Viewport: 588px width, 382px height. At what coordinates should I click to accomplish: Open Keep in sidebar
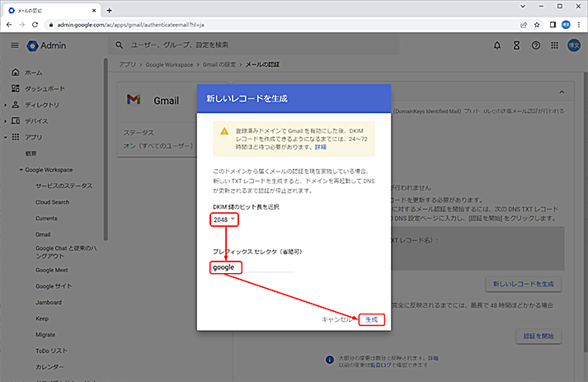[x=42, y=318]
